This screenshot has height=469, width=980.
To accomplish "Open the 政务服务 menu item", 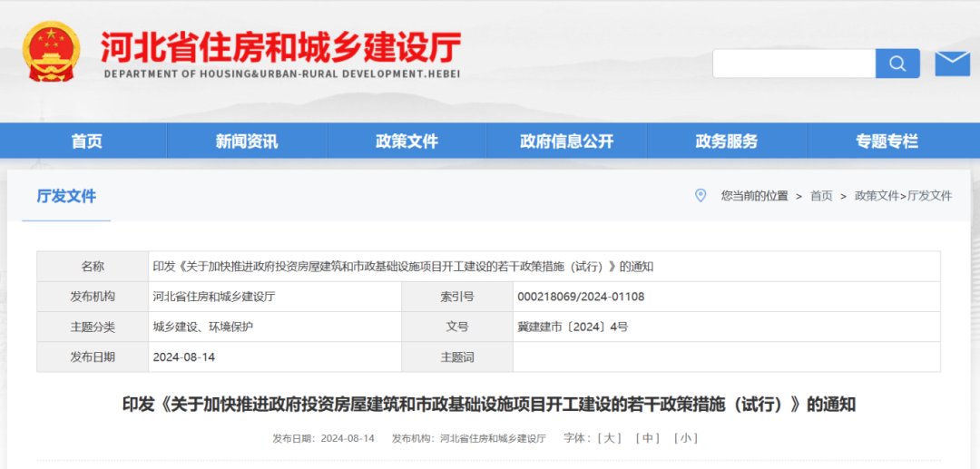I will tap(726, 142).
